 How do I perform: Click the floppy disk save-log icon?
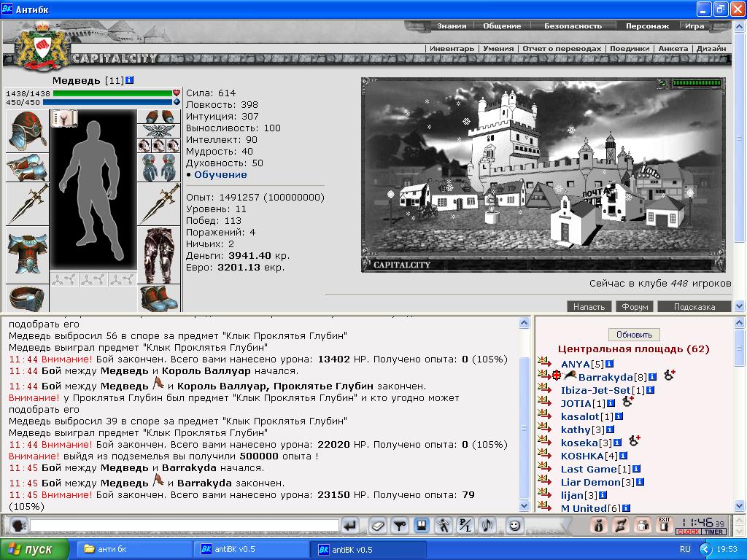coord(421,526)
